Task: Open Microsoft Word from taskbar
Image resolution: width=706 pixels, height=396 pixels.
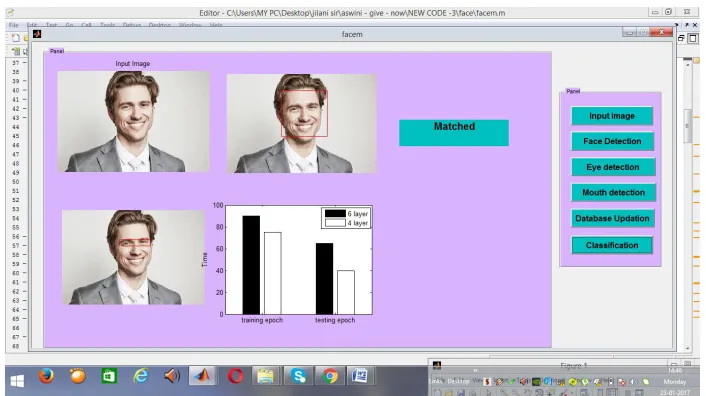Action: tap(360, 376)
